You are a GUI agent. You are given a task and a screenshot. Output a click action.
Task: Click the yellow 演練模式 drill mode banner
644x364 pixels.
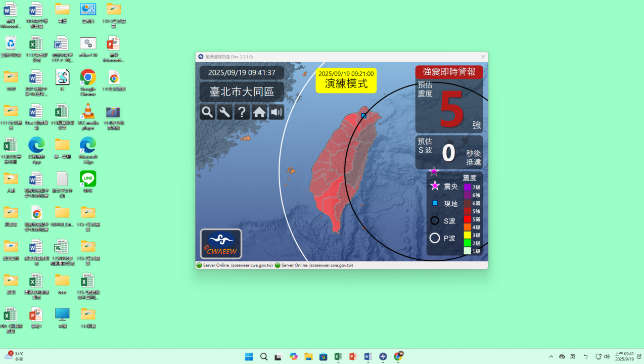(346, 80)
